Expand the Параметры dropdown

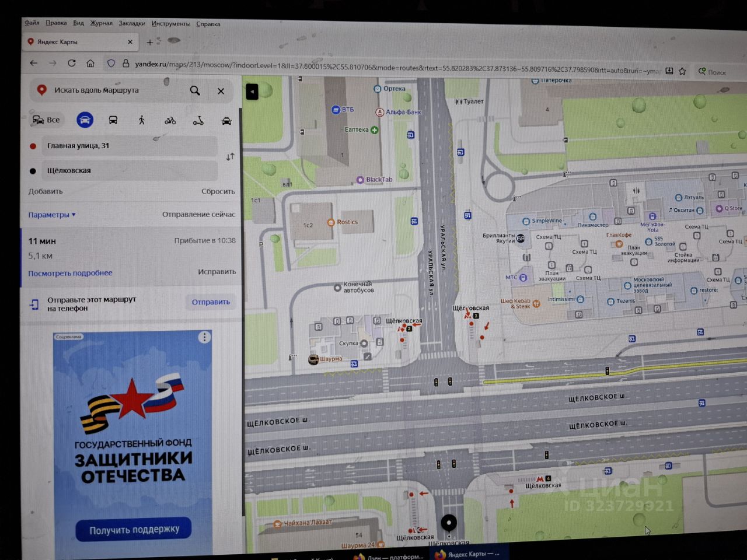pyautogui.click(x=52, y=215)
